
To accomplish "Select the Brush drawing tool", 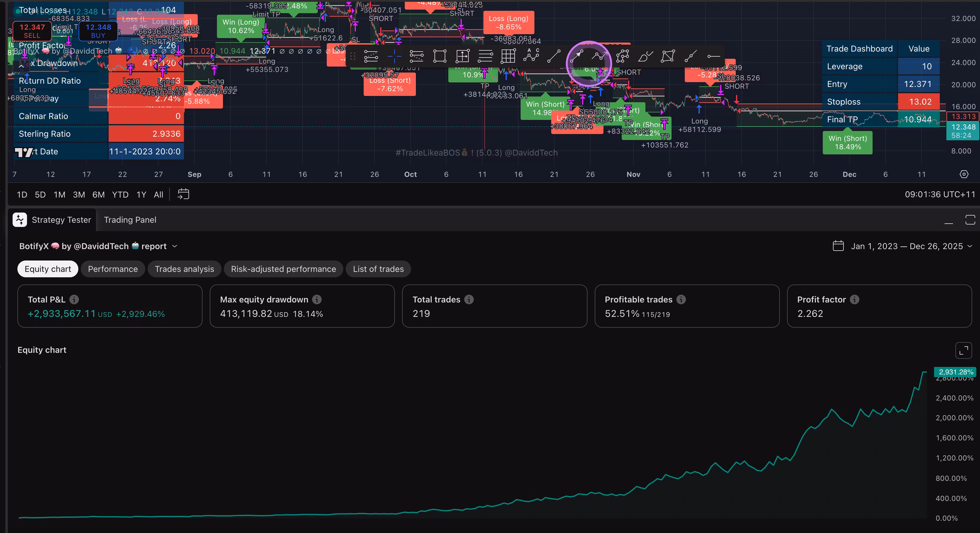I will (x=645, y=57).
